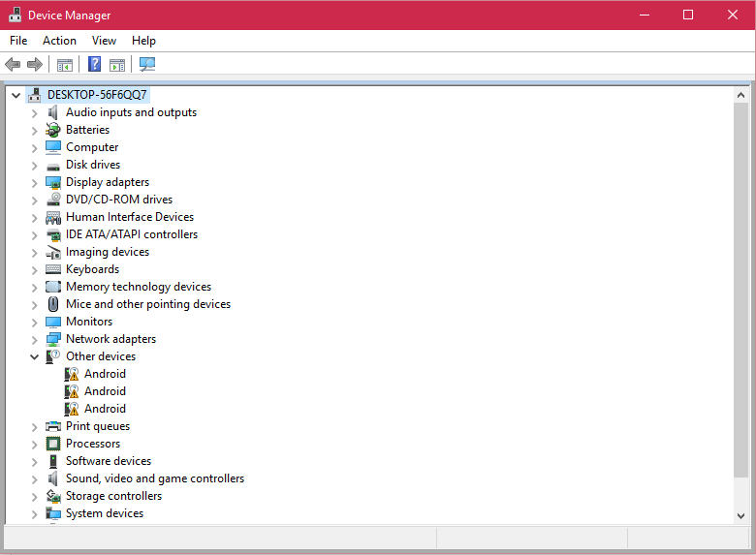The image size is (756, 555).
Task: Click Show/Hide Console Tree toolbar icon
Action: pyautogui.click(x=65, y=65)
